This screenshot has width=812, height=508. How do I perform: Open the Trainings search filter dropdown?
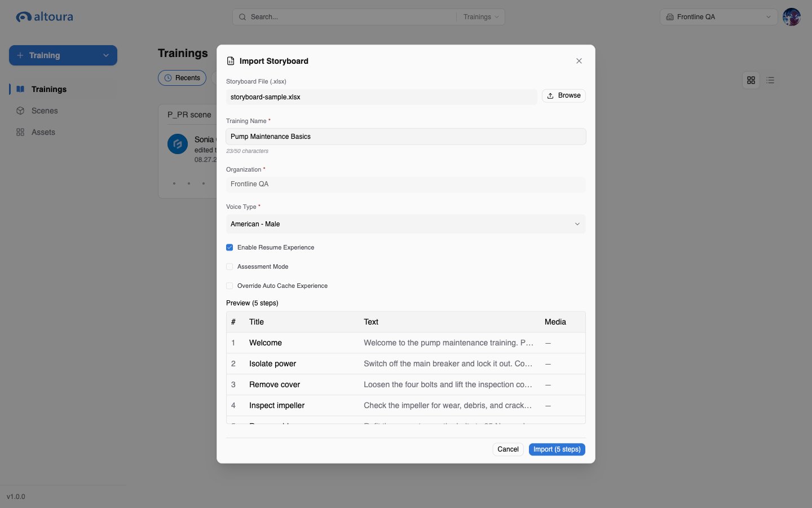pos(481,17)
